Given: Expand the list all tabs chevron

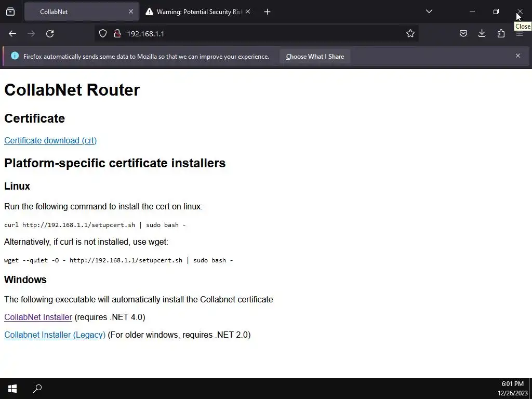Looking at the screenshot, I should pyautogui.click(x=429, y=11).
